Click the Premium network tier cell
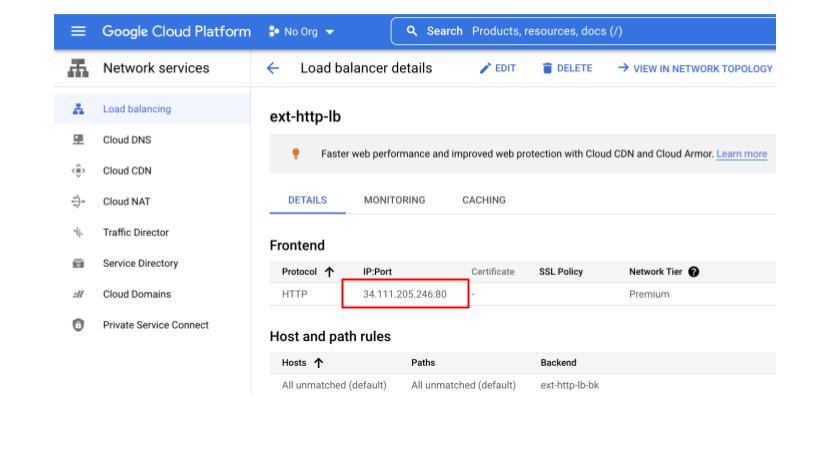Image resolution: width=830 pixels, height=470 pixels. (649, 294)
